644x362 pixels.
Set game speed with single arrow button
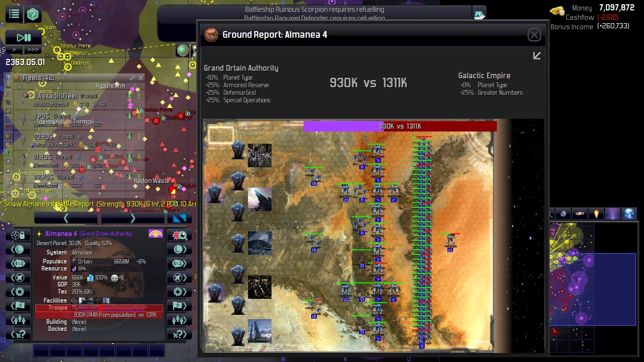14,49
